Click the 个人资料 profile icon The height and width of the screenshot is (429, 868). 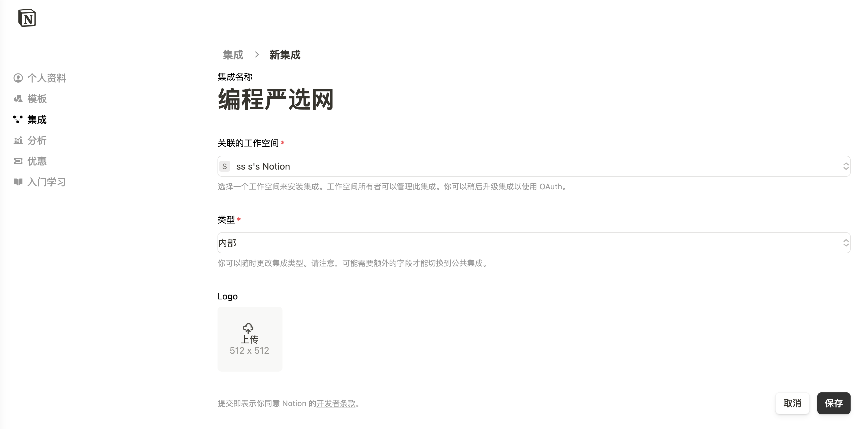click(x=18, y=78)
